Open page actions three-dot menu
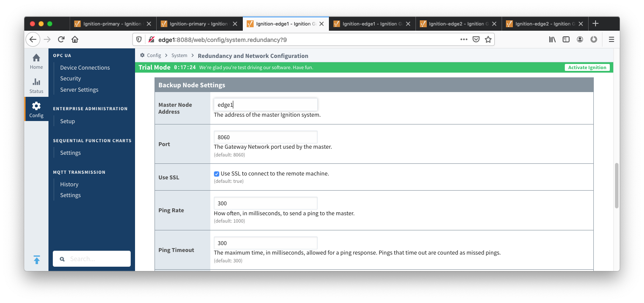 coord(464,39)
